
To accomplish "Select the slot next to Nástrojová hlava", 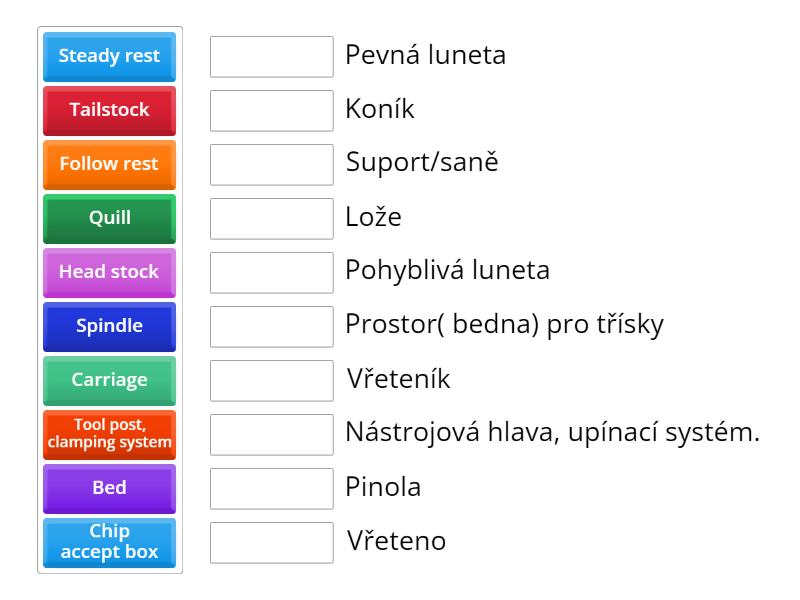I will pos(272,434).
